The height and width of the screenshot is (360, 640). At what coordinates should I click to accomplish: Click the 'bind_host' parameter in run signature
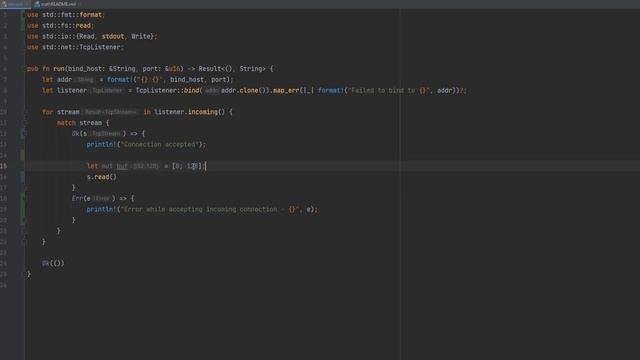click(x=84, y=69)
